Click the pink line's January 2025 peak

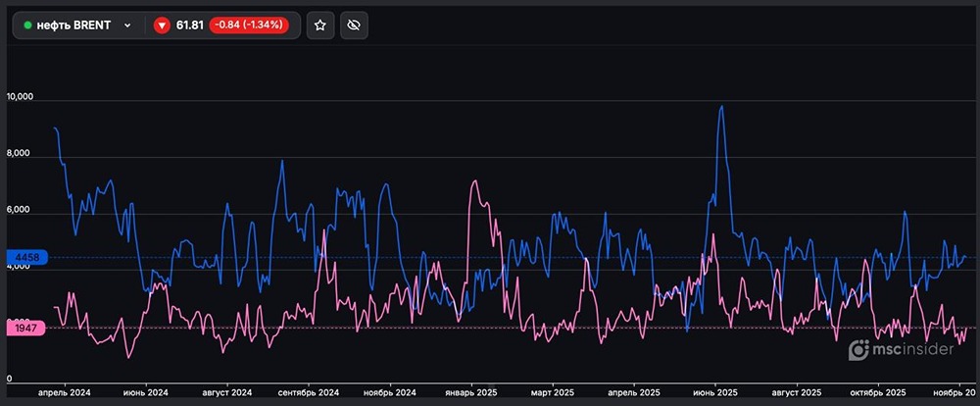[474, 181]
